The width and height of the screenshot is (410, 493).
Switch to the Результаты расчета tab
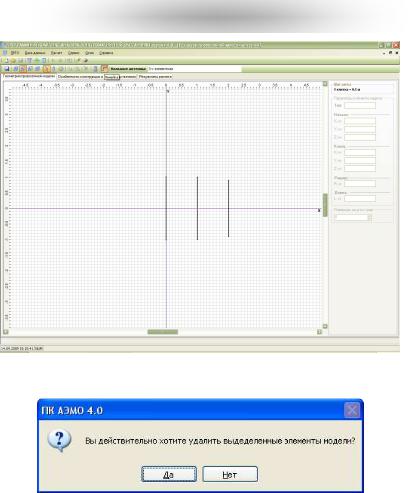[x=155, y=77]
